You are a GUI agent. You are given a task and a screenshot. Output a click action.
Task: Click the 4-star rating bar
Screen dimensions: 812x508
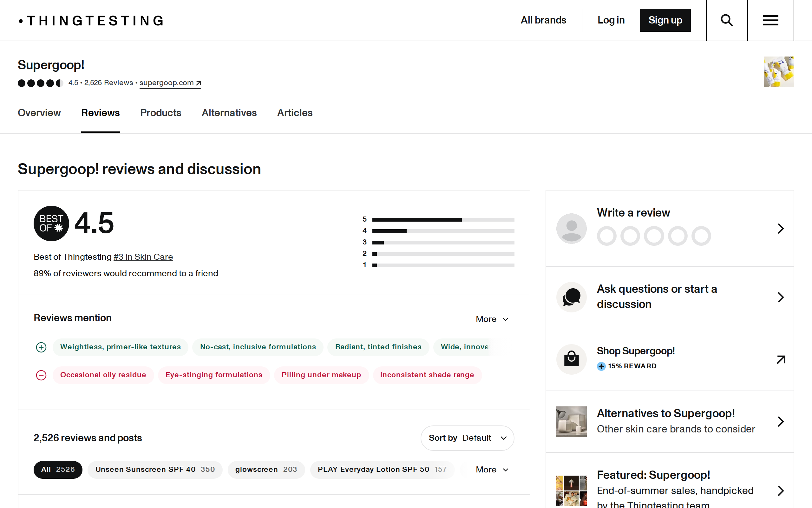pyautogui.click(x=443, y=231)
